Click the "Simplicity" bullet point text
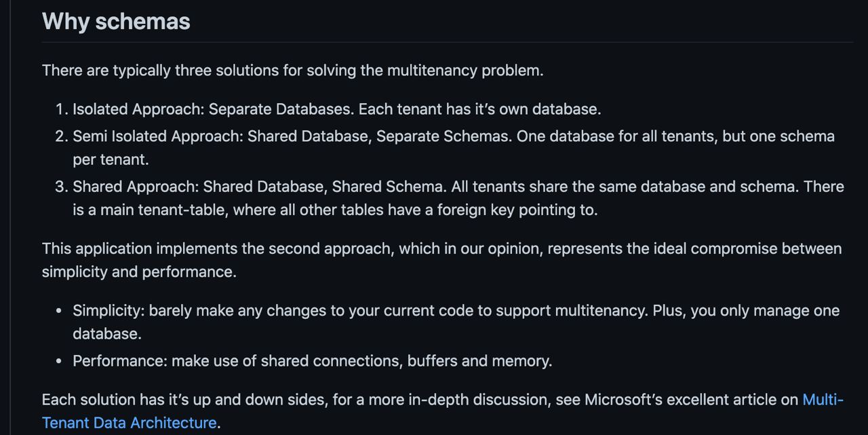Image resolution: width=868 pixels, height=435 pixels. 456,322
